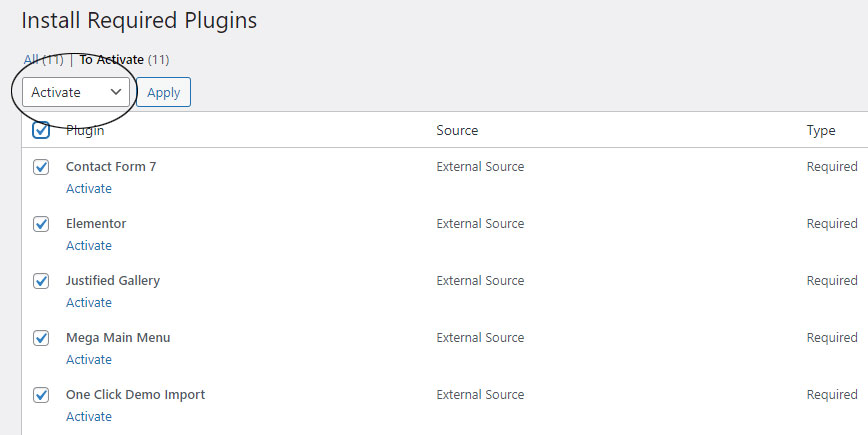
Task: Uncheck the Contact Form 7 checkbox
Action: [x=41, y=167]
